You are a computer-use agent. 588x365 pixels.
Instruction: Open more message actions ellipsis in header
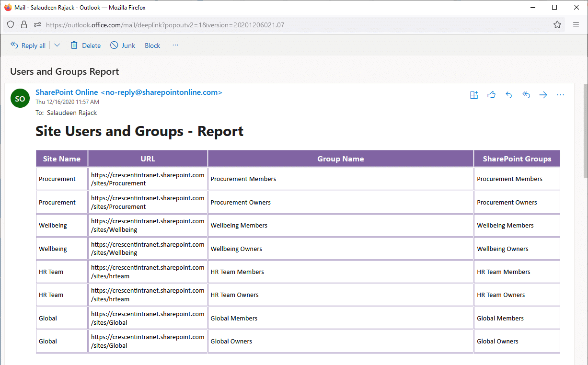[x=561, y=95]
